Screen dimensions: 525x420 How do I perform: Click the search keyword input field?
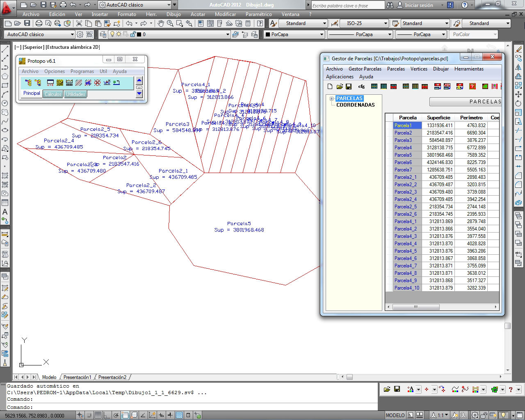(348, 5)
